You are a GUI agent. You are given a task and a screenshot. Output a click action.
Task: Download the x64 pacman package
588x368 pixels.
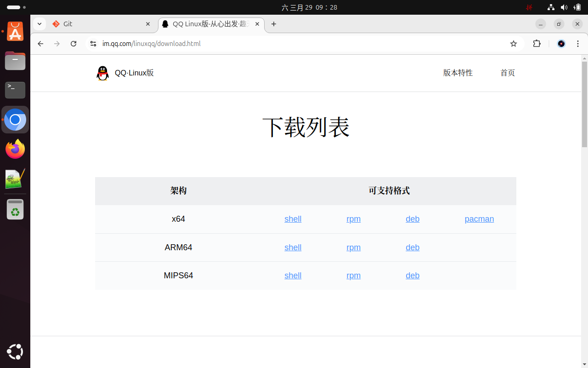(479, 219)
